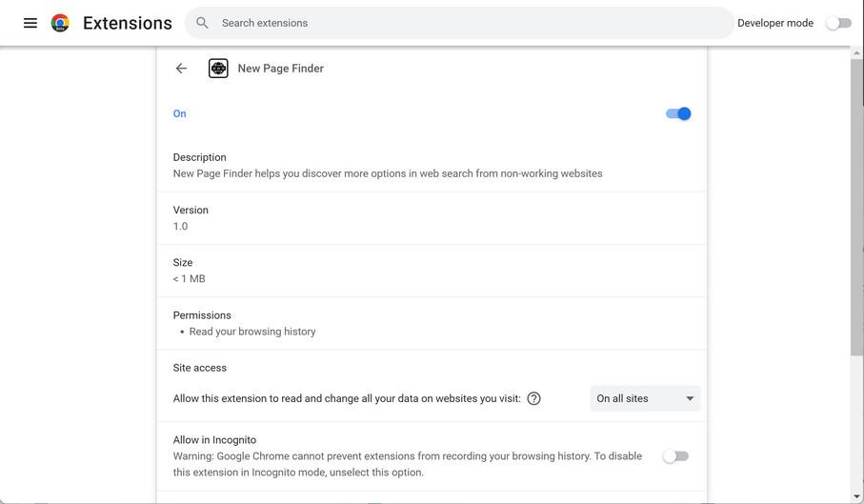This screenshot has width=864, height=504.
Task: Click the New Page Finder extension icon
Action: point(218,69)
